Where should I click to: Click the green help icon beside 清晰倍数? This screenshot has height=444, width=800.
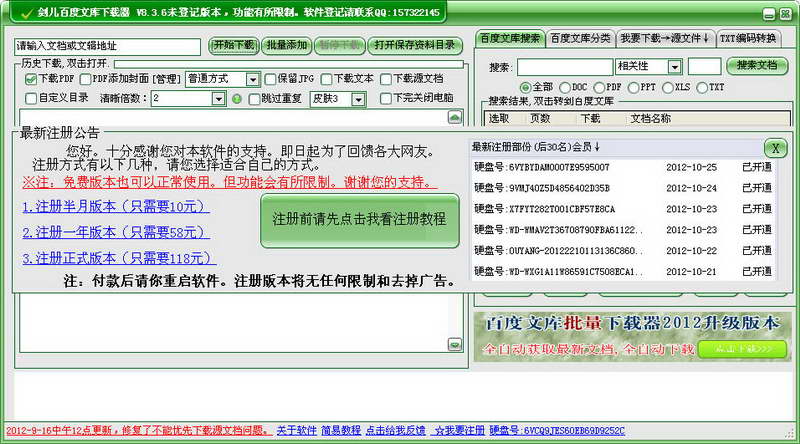[237, 99]
